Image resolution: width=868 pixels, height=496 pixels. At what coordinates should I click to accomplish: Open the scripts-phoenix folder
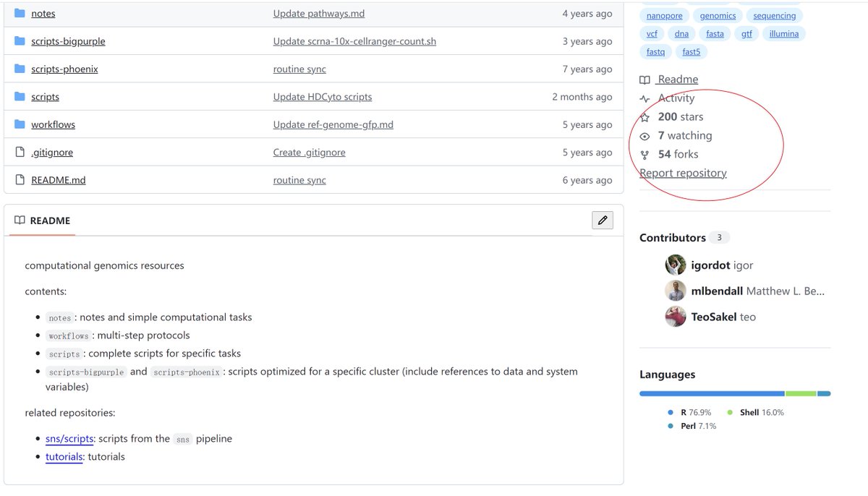coord(64,69)
